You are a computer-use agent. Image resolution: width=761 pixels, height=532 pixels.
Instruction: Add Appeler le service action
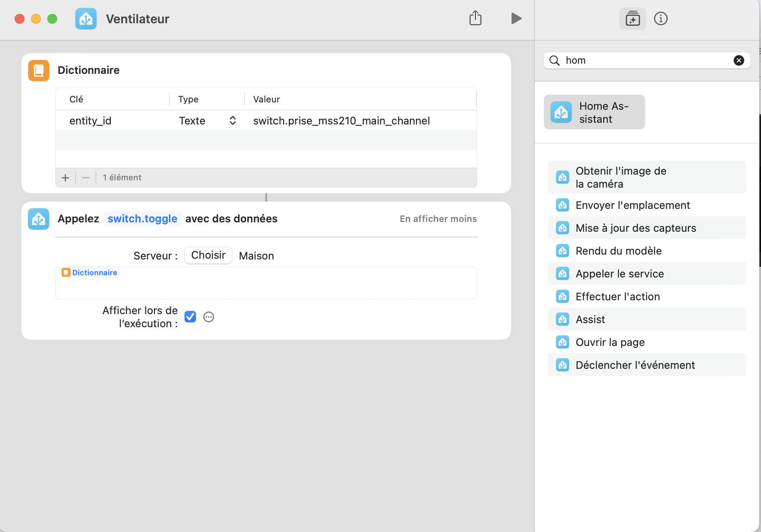point(647,274)
